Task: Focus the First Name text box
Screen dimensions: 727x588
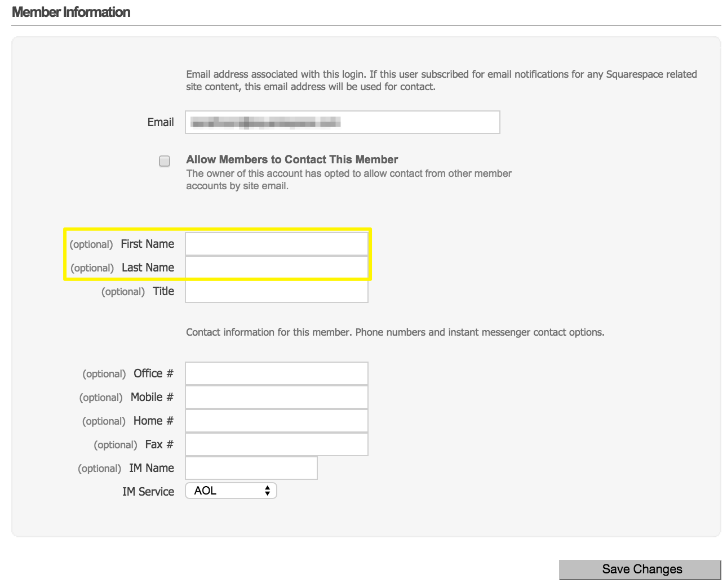Action: [x=276, y=244]
